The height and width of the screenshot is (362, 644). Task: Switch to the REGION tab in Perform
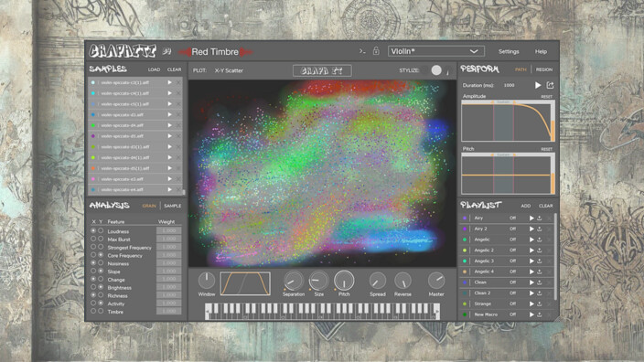coord(543,69)
